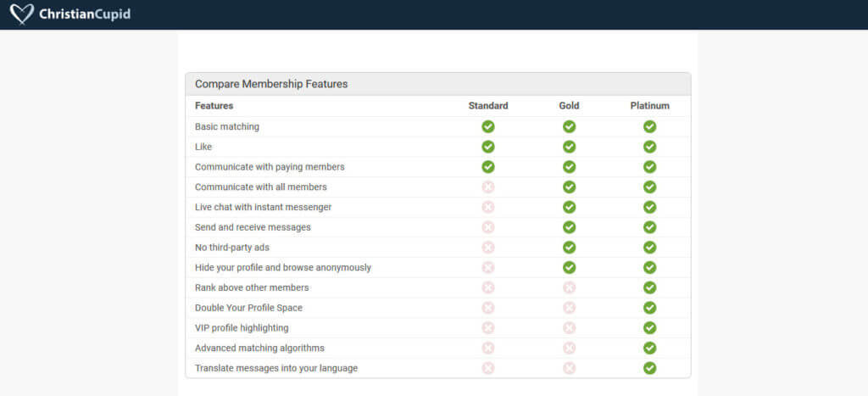Click the Standard checkmark for Basic matching

[x=487, y=127]
